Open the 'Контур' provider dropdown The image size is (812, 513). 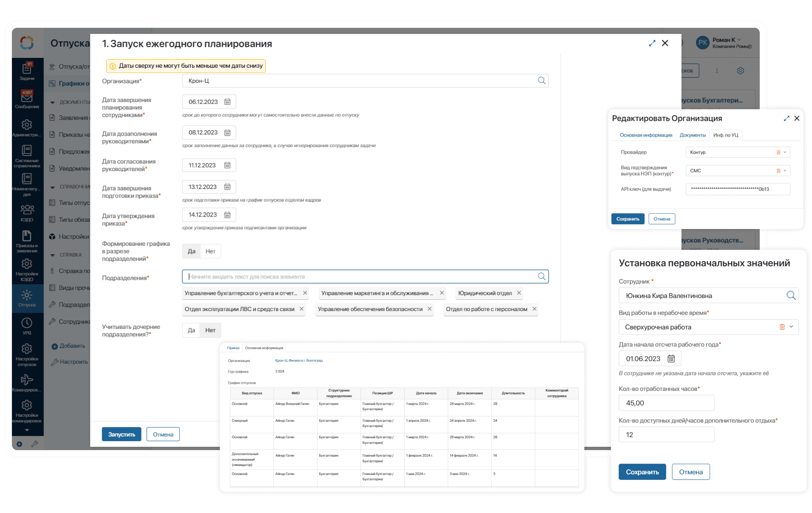click(x=785, y=152)
